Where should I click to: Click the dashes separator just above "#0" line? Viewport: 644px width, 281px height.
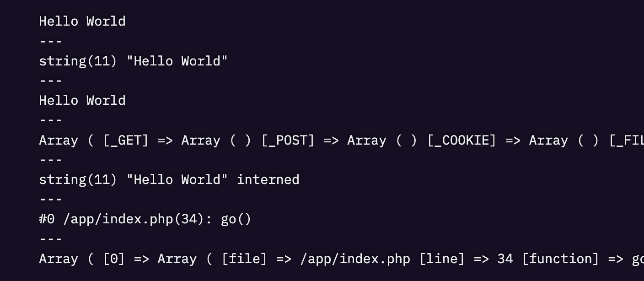coord(50,200)
